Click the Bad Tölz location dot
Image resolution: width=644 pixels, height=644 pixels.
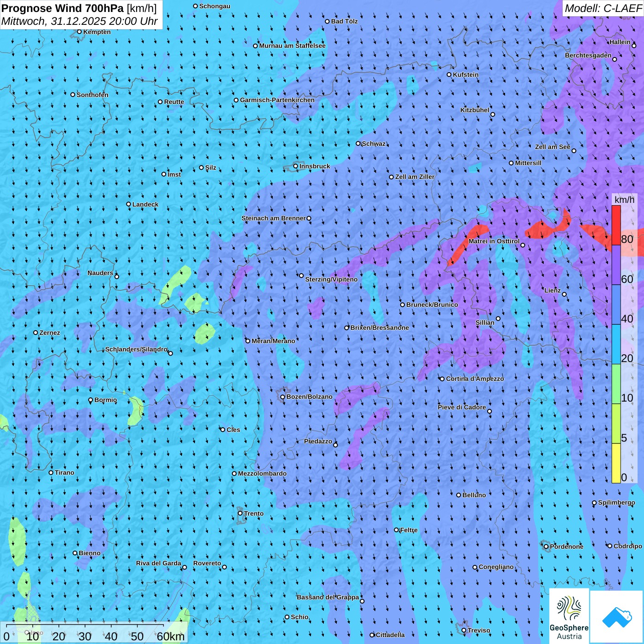pos(328,21)
